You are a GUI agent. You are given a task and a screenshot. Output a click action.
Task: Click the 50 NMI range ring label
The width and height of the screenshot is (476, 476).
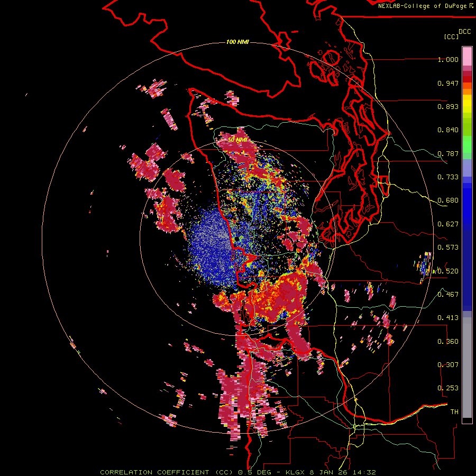237,140
